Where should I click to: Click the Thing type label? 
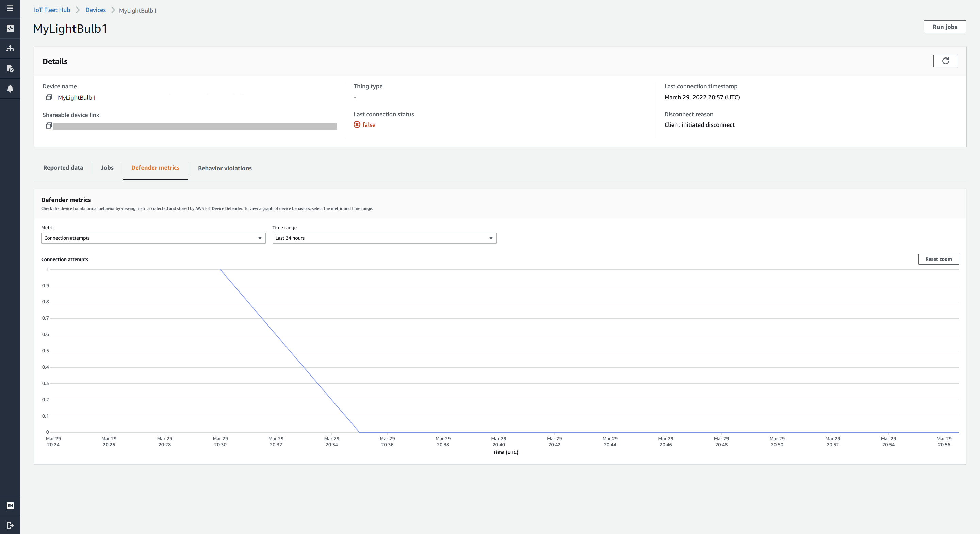(x=368, y=86)
